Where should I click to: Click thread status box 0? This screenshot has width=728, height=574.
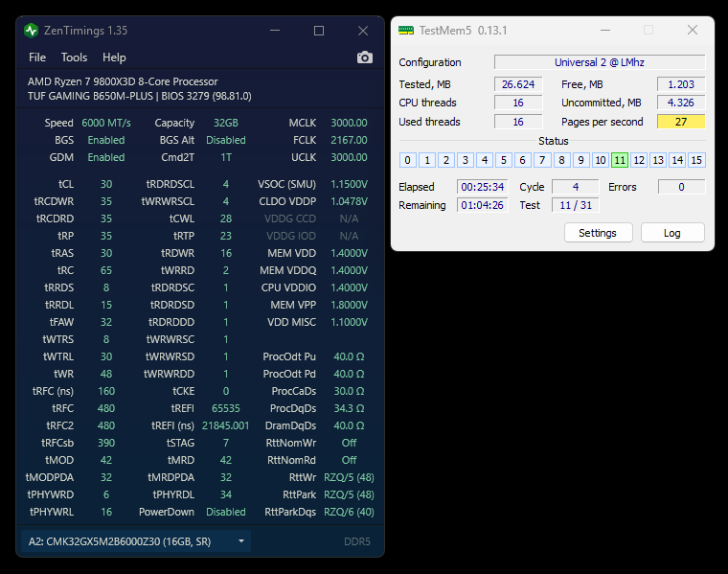tap(408, 160)
